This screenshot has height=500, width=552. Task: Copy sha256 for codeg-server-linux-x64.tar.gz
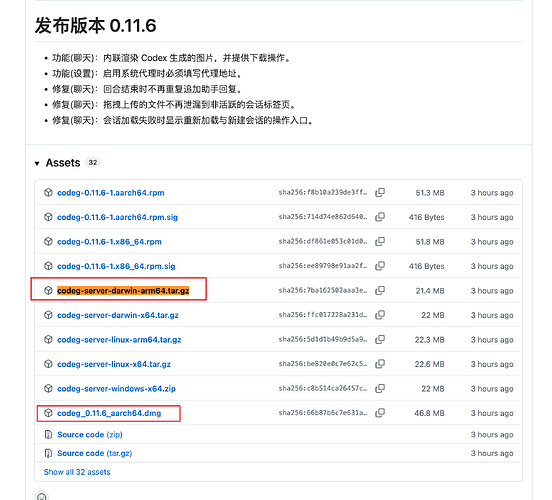(380, 364)
